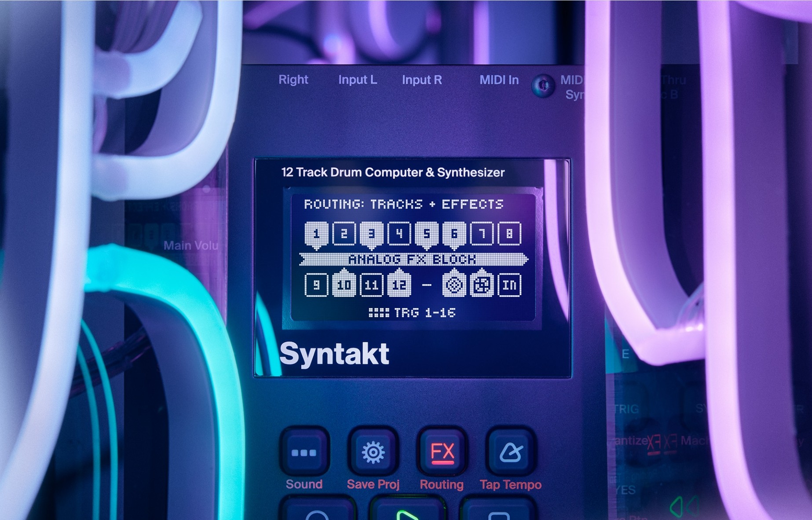Click the Sound label under the key
Image resolution: width=812 pixels, height=520 pixels.
(x=304, y=484)
